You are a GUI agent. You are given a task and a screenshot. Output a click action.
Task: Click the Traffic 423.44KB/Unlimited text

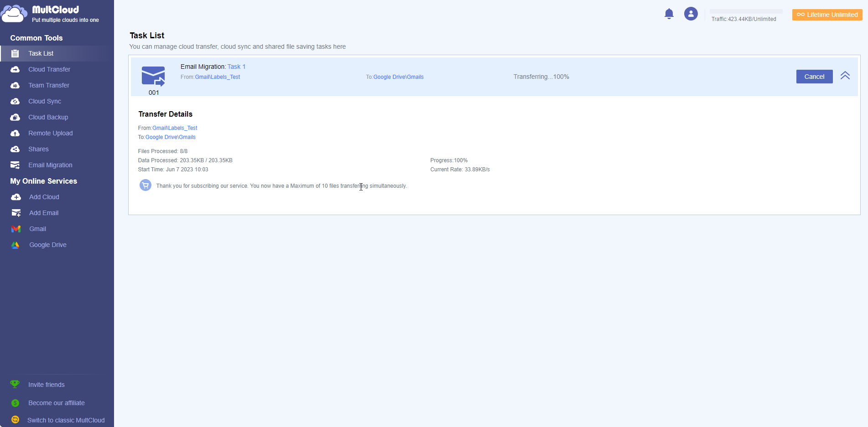tap(744, 19)
